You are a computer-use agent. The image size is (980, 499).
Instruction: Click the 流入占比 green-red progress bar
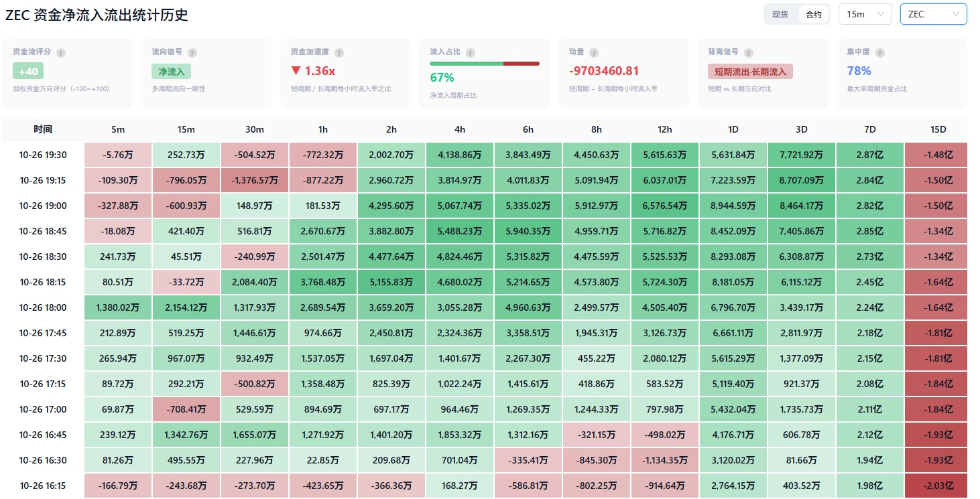pos(485,64)
